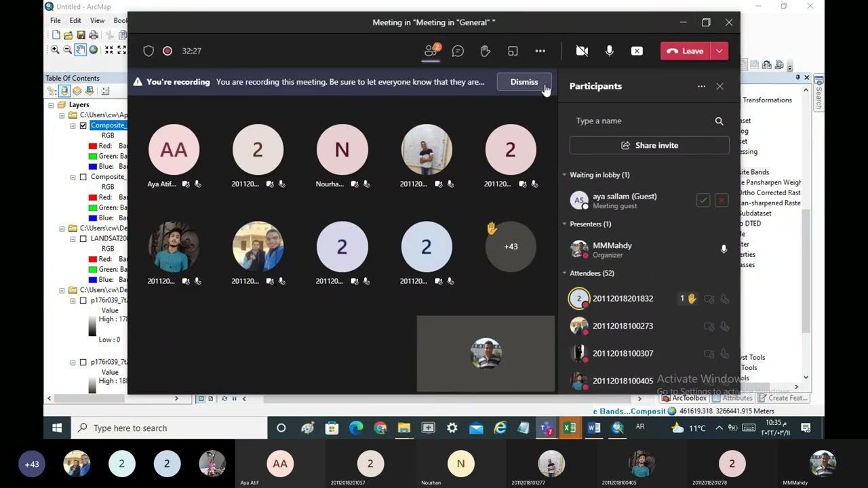Click the Windows search box on the taskbar
868x488 pixels.
click(x=169, y=428)
